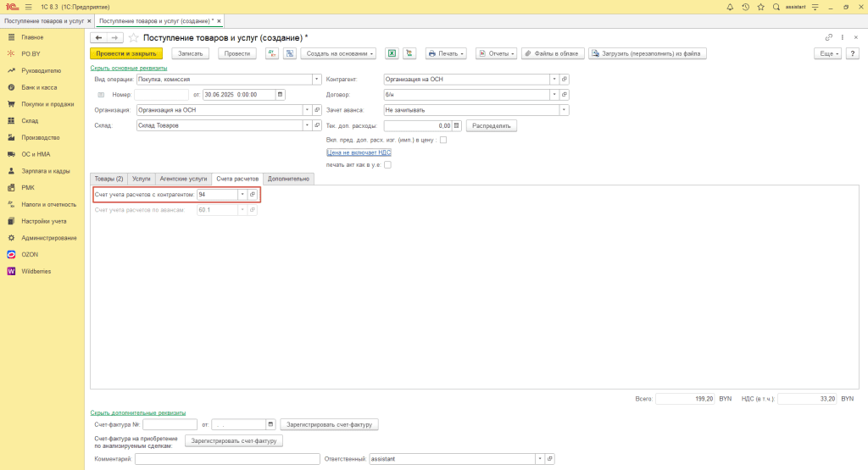The height and width of the screenshot is (470, 868).
Task: Expand Счет учета расчетов с контрагентом dropdown
Action: 242,195
